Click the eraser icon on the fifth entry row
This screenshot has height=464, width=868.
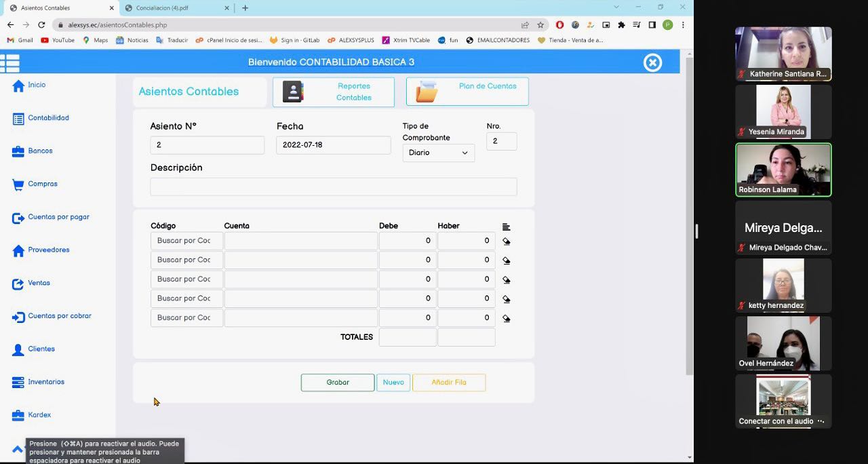click(507, 318)
